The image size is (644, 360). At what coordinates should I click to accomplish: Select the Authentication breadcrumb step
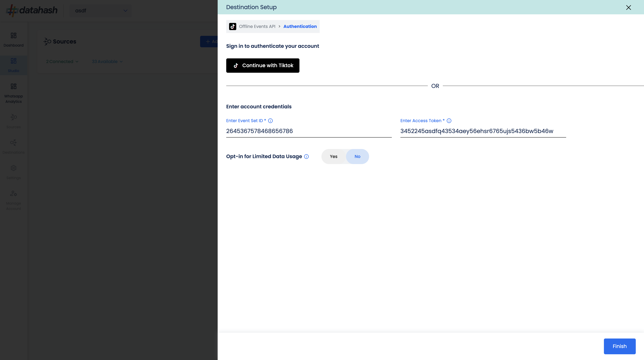(x=300, y=27)
